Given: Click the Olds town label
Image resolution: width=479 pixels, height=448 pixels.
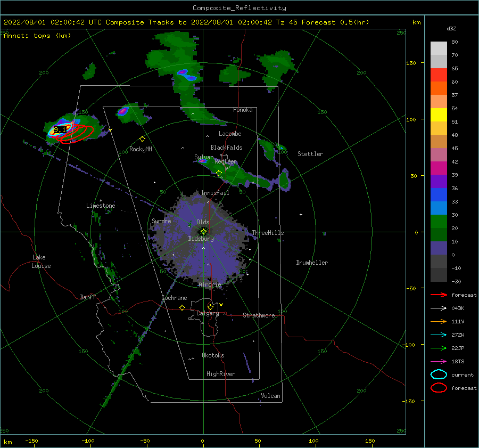Looking at the screenshot, I should click(x=203, y=222).
